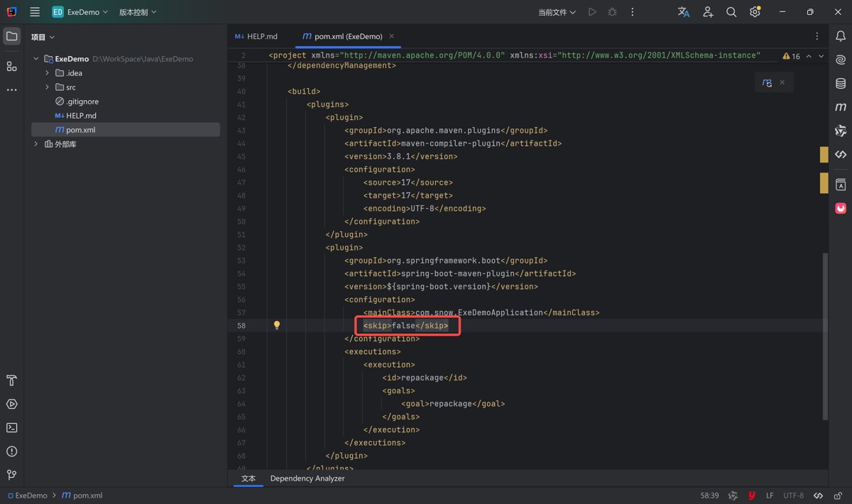
Task: Close the pom.xml editor tab
Action: coord(391,36)
